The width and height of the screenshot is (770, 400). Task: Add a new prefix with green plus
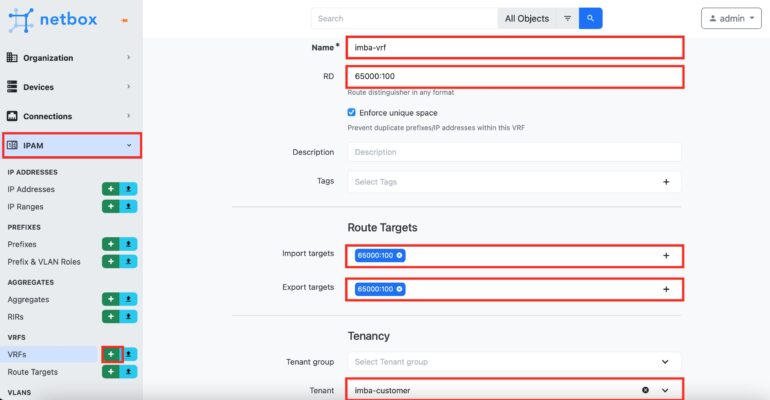click(111, 244)
